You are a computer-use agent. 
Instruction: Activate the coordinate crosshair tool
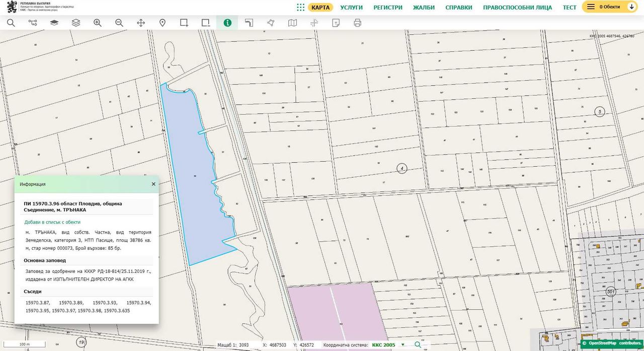pos(314,23)
